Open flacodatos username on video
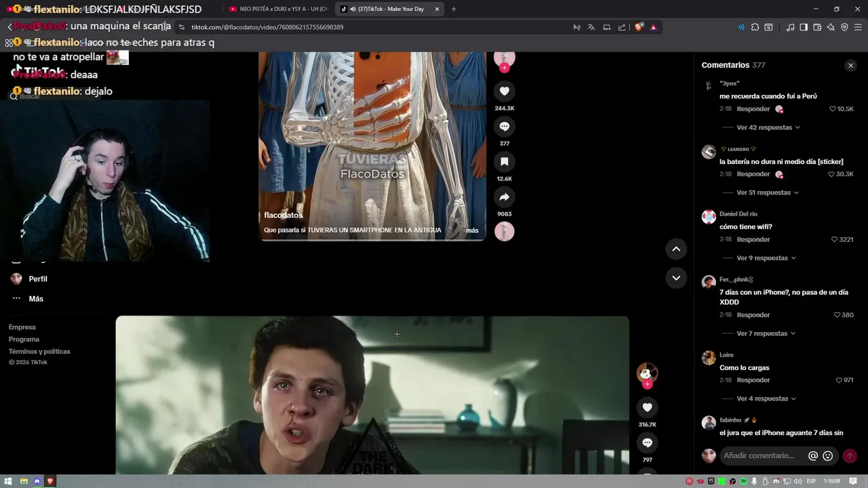This screenshot has width=868, height=488. point(283,215)
